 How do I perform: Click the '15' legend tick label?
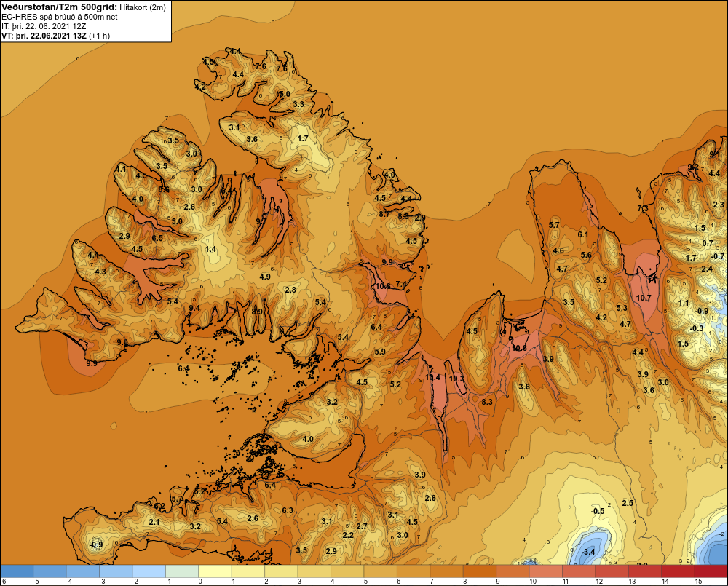point(698,581)
